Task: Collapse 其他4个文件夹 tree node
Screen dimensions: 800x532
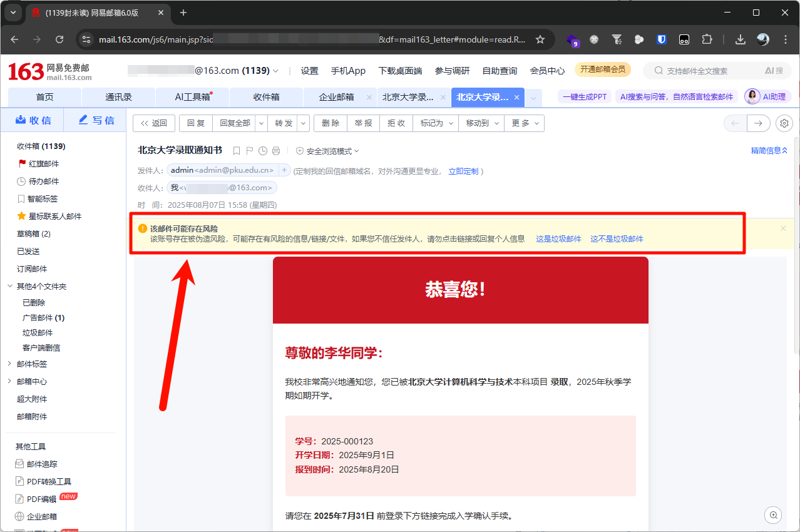Action: 9,286
